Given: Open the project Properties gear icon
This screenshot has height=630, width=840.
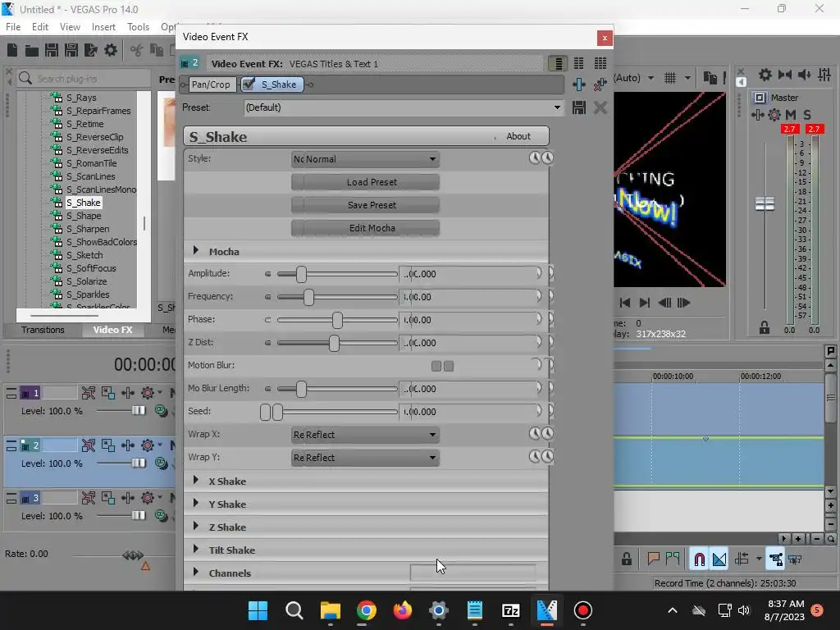Looking at the screenshot, I should coord(111,50).
